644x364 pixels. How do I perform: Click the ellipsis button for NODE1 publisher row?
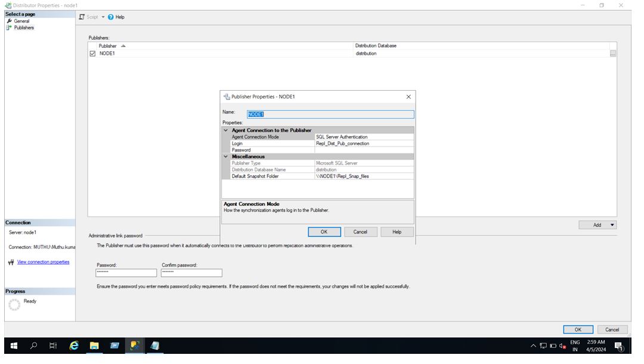point(613,54)
